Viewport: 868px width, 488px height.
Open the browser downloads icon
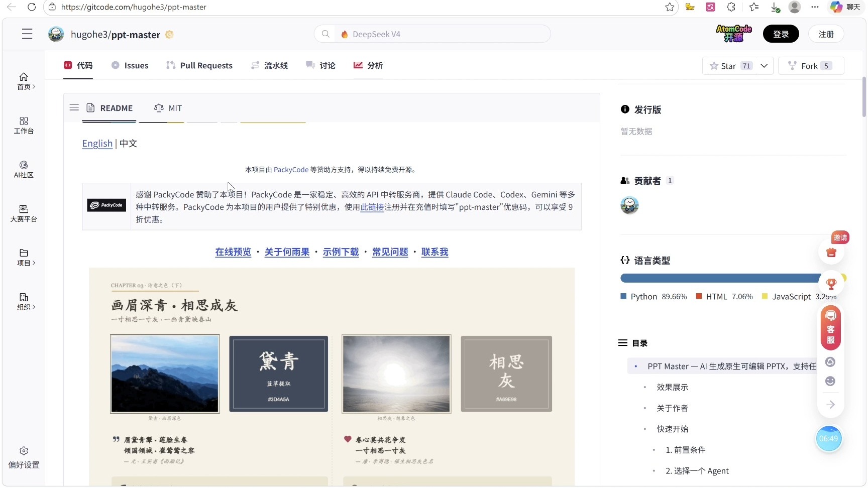point(775,7)
